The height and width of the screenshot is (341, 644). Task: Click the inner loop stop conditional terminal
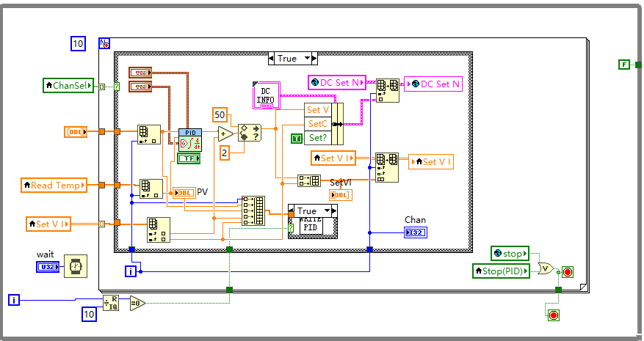567,272
